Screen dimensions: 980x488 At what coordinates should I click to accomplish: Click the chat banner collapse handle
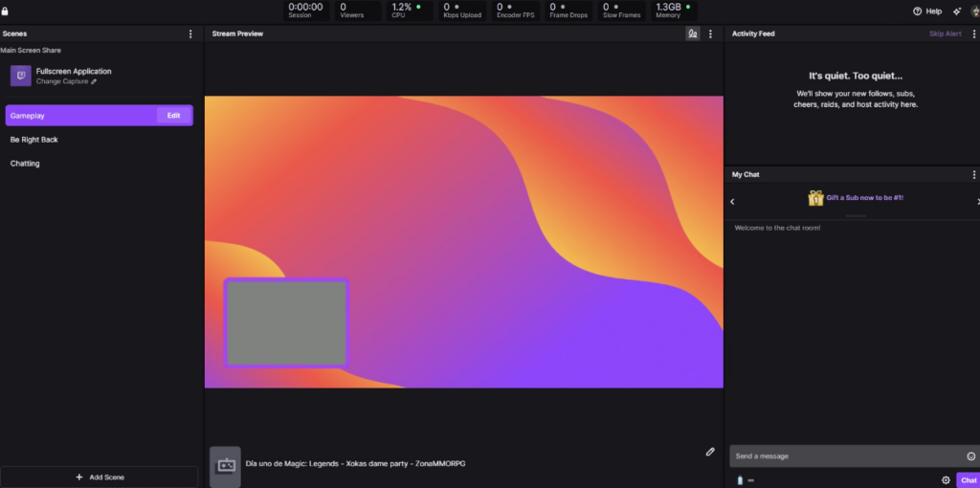pos(856,215)
